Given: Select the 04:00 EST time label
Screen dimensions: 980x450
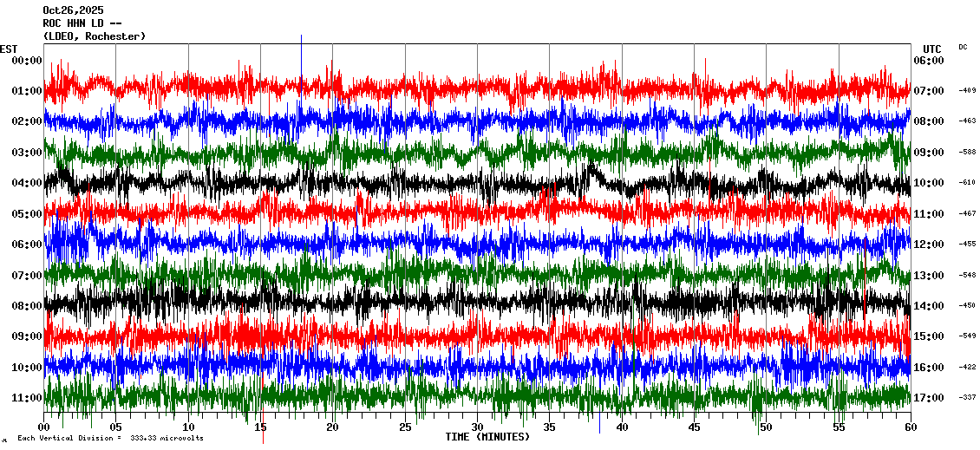Looking at the screenshot, I should [27, 183].
